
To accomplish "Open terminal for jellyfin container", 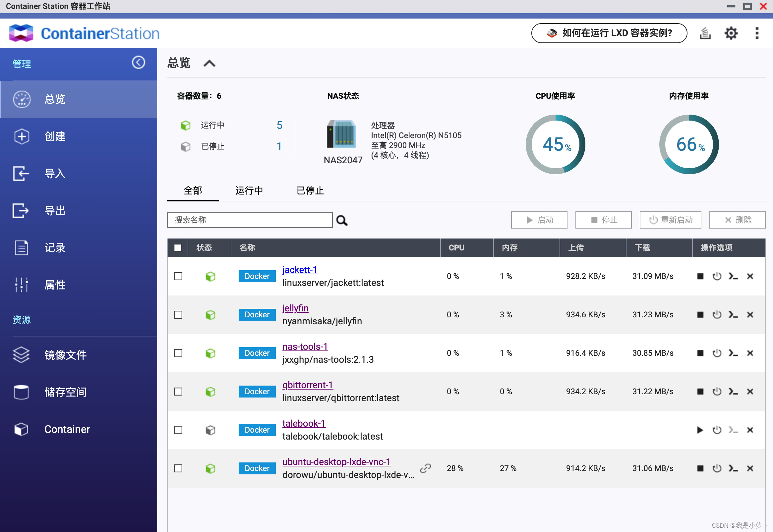I will coord(733,315).
